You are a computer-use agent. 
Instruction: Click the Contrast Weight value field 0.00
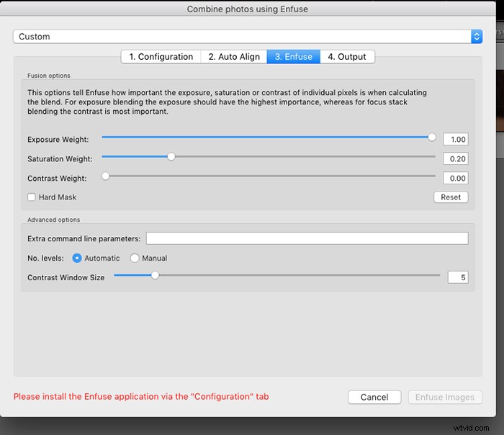tap(456, 178)
